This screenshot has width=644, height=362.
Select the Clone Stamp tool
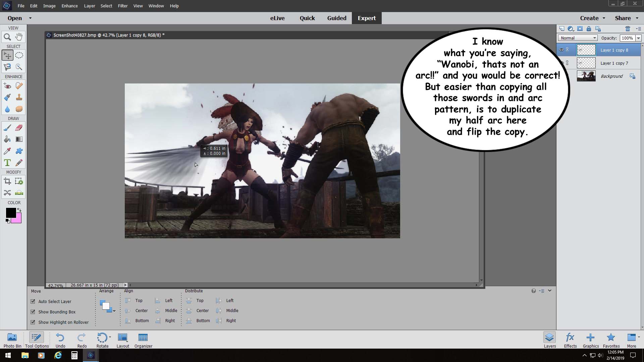click(x=19, y=97)
